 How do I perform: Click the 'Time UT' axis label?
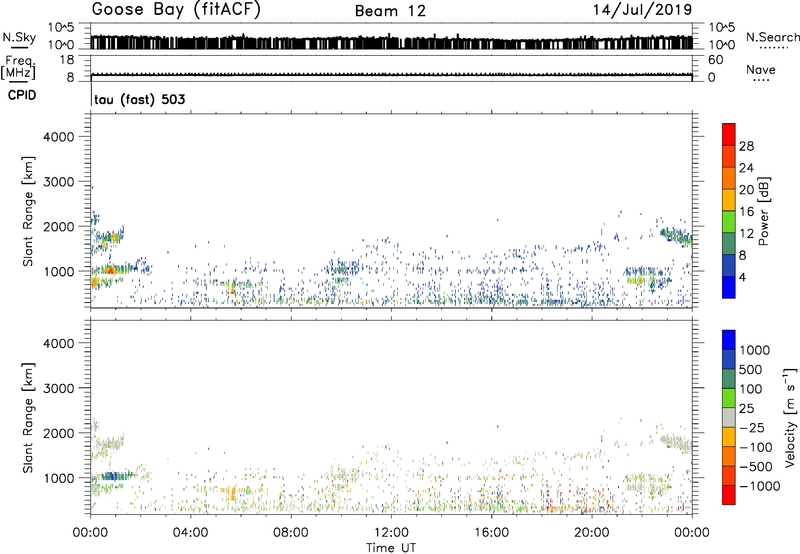391,548
